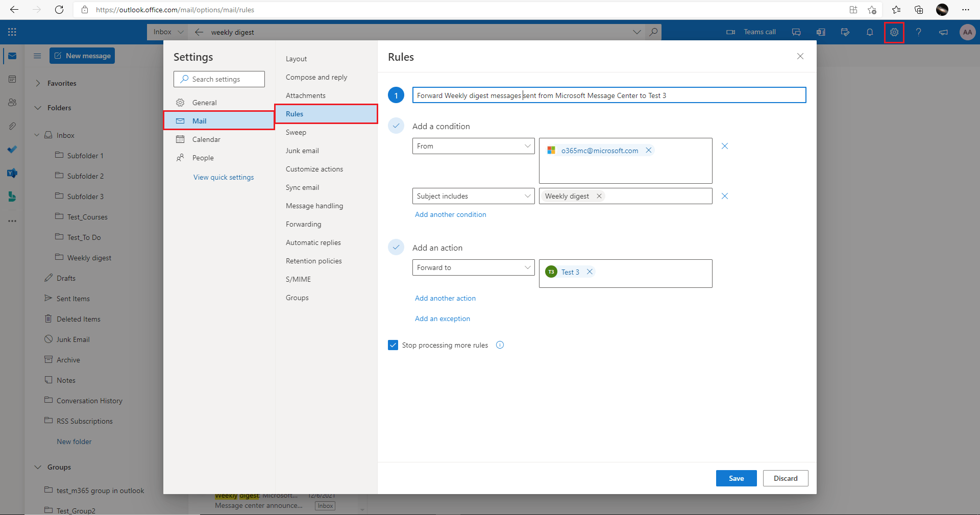Image resolution: width=980 pixels, height=515 pixels.
Task: Focus the Search settings box
Action: point(219,79)
